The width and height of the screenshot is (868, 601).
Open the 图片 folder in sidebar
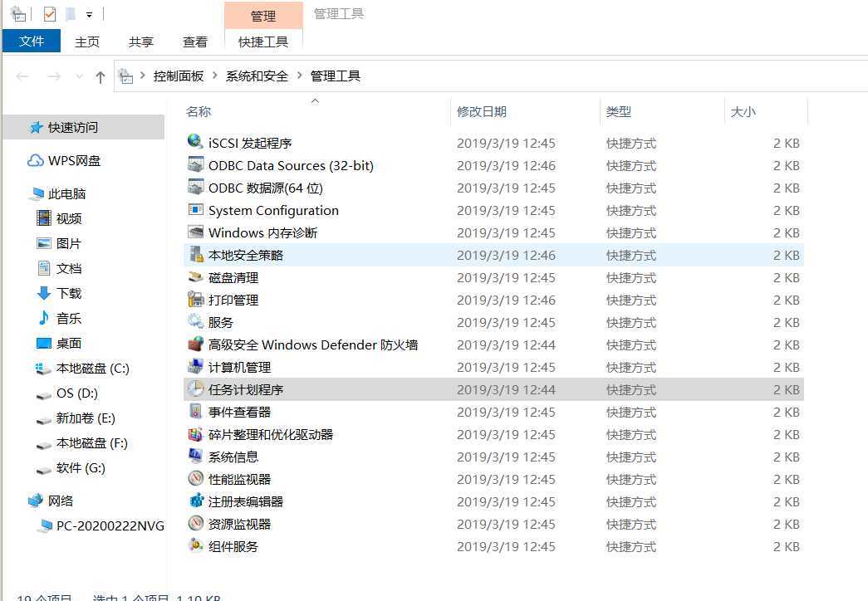tap(69, 243)
